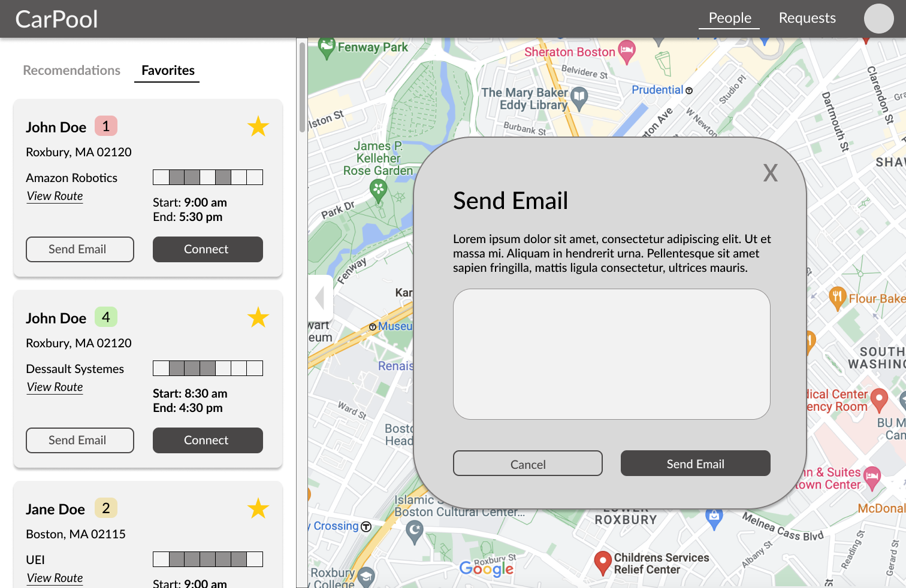Click the James P. Kelleher Rose Garden marker
The height and width of the screenshot is (588, 906).
[378, 192]
